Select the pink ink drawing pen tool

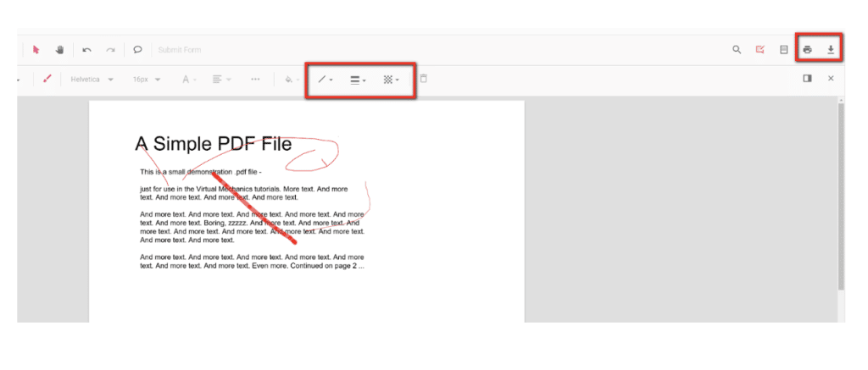[x=47, y=79]
